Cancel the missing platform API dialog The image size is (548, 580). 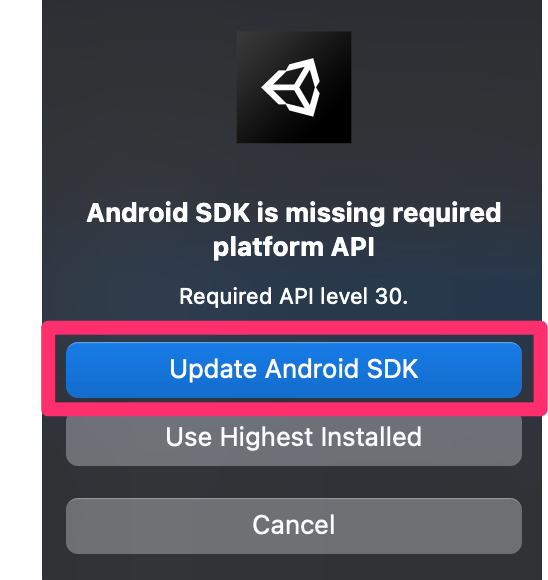[294, 526]
